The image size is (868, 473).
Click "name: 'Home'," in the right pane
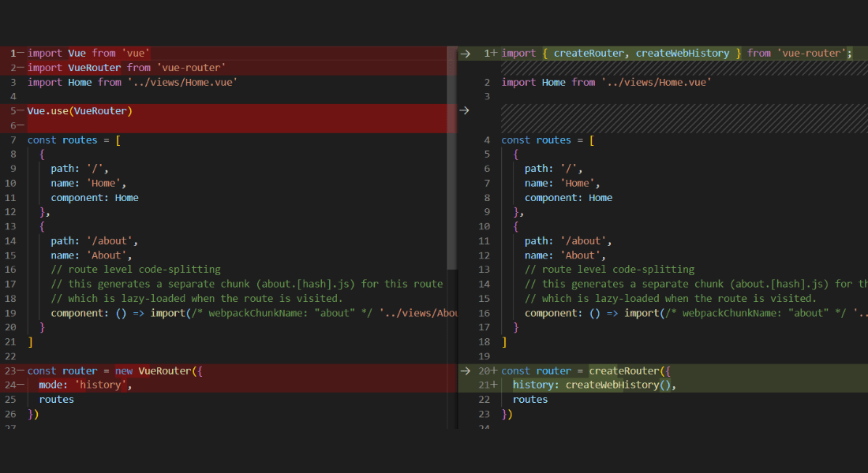563,183
